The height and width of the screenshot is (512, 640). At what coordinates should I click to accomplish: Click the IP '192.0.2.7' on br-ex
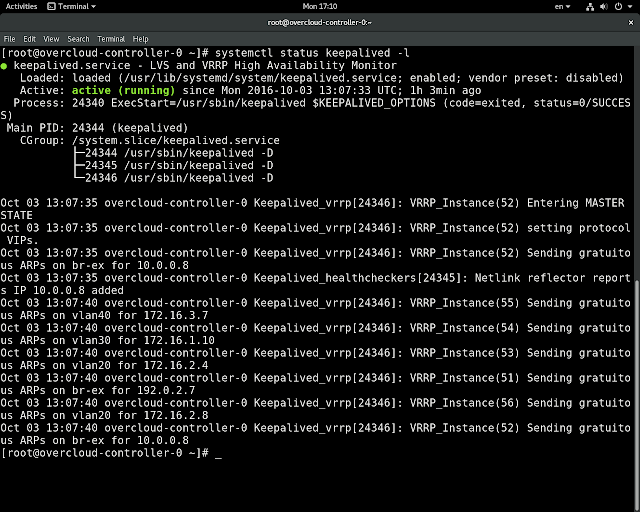coord(166,390)
